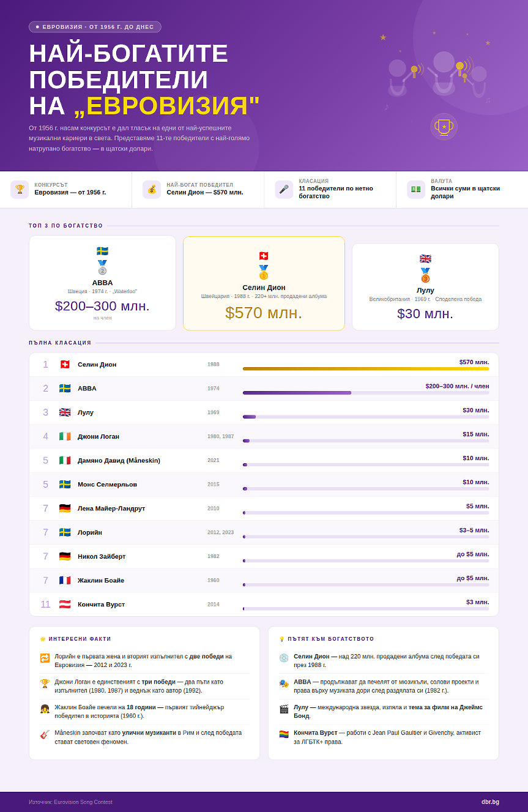Click the Swiss flag in Селин Дион row

tap(65, 365)
